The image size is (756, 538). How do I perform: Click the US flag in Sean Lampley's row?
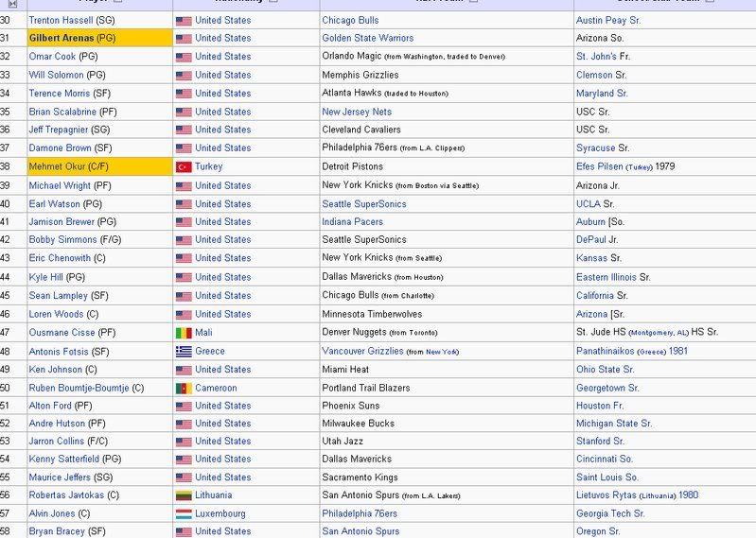(184, 296)
